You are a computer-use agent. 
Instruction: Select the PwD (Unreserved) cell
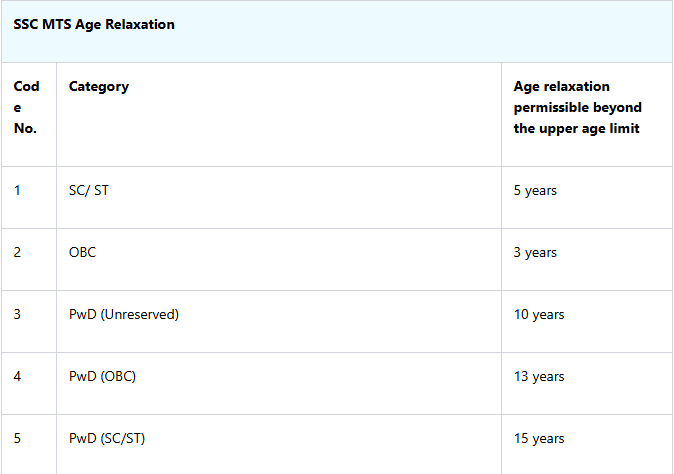coord(124,314)
